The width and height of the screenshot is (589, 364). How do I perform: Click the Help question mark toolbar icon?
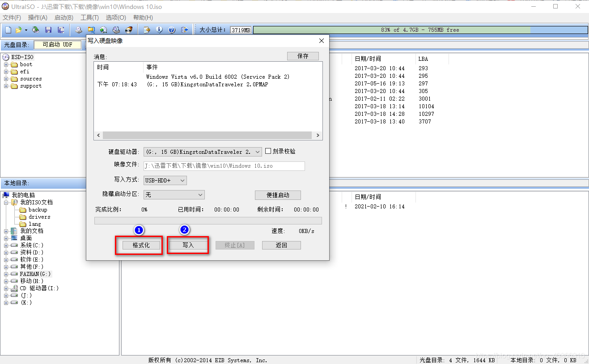pos(172,30)
